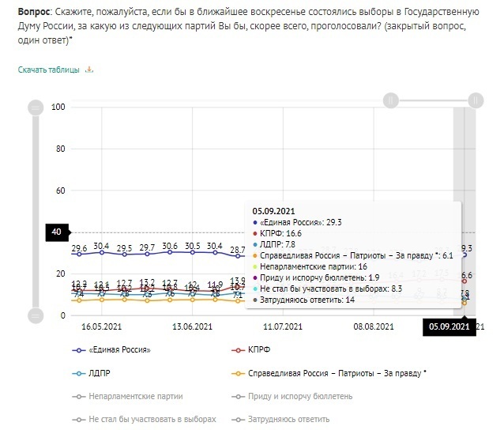Enable the "Затрудняюсь ответить" legend series
The height and width of the screenshot is (430, 504).
[x=282, y=419]
